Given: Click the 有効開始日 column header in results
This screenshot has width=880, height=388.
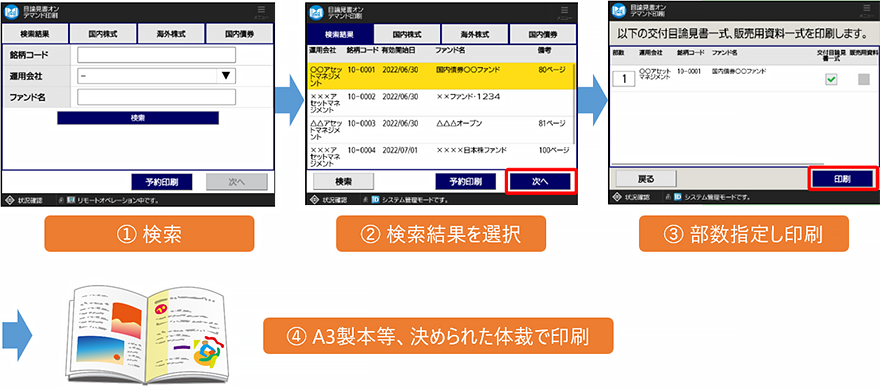Looking at the screenshot, I should click(x=398, y=51).
